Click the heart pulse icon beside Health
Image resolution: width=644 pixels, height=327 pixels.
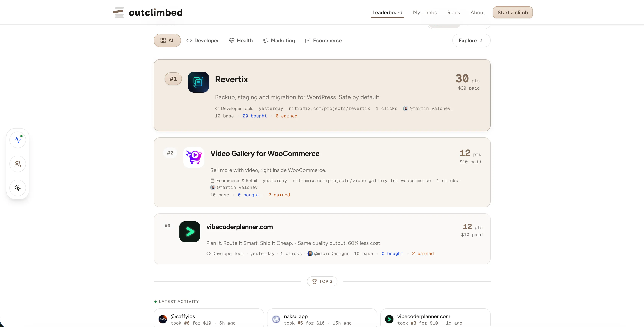point(232,40)
